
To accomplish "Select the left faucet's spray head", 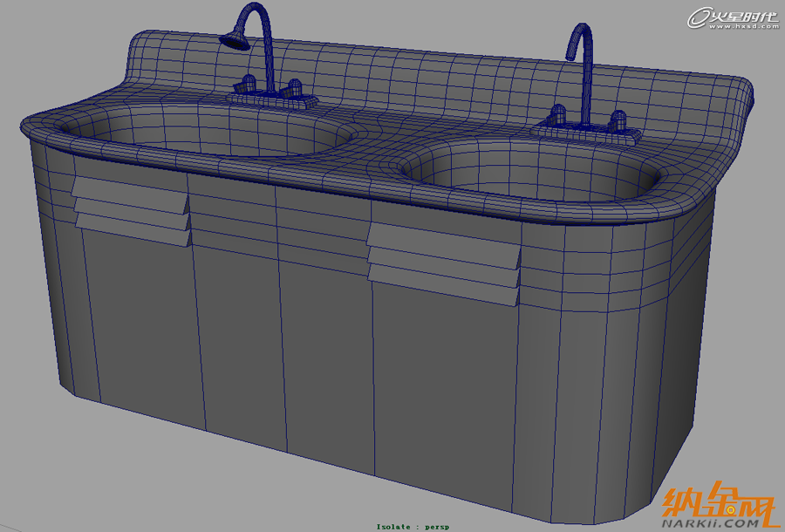I will click(x=235, y=40).
